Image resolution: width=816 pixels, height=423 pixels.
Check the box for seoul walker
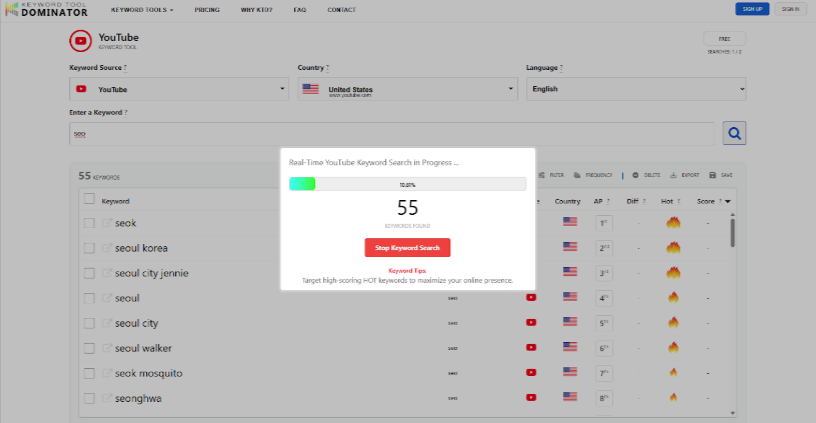click(x=89, y=348)
